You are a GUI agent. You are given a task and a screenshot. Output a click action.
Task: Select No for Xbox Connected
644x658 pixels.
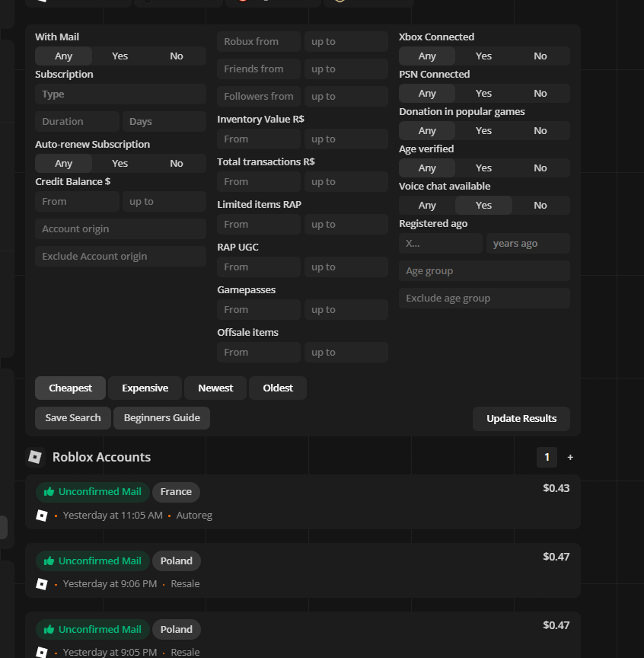[x=540, y=56]
